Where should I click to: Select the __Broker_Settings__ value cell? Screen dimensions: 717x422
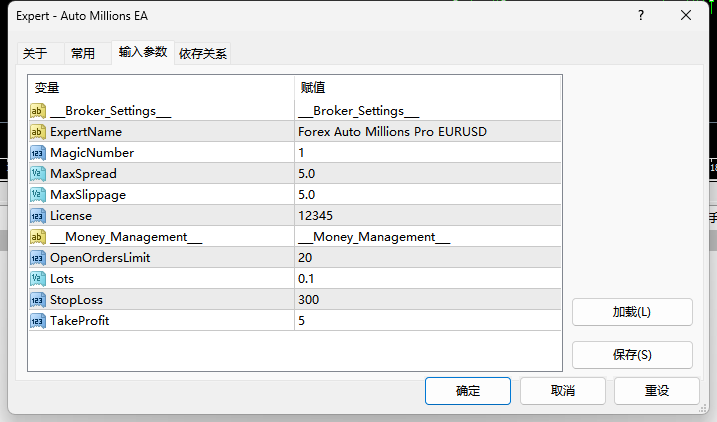click(x=428, y=111)
